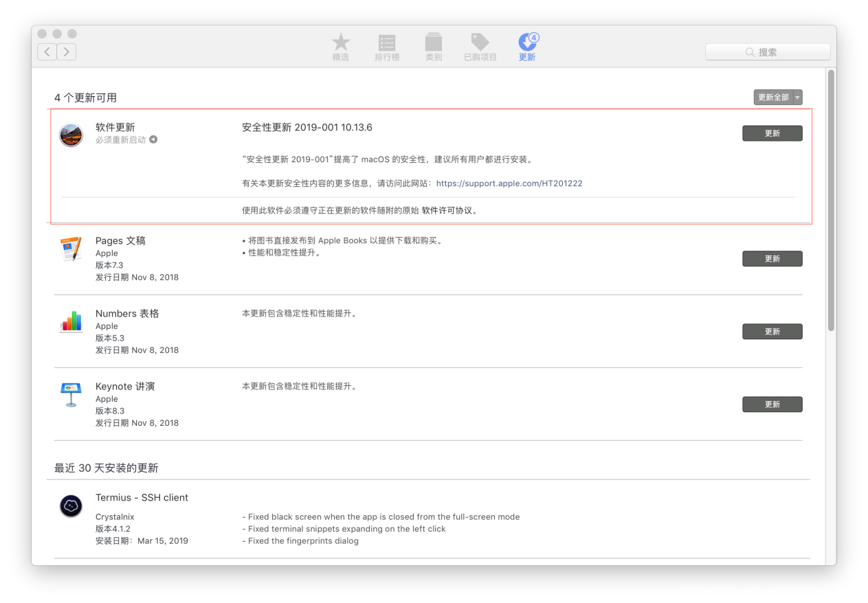The height and width of the screenshot is (603, 868).
Task: Collapse the 必须重新启动 disclosure arrow
Action: (x=153, y=139)
